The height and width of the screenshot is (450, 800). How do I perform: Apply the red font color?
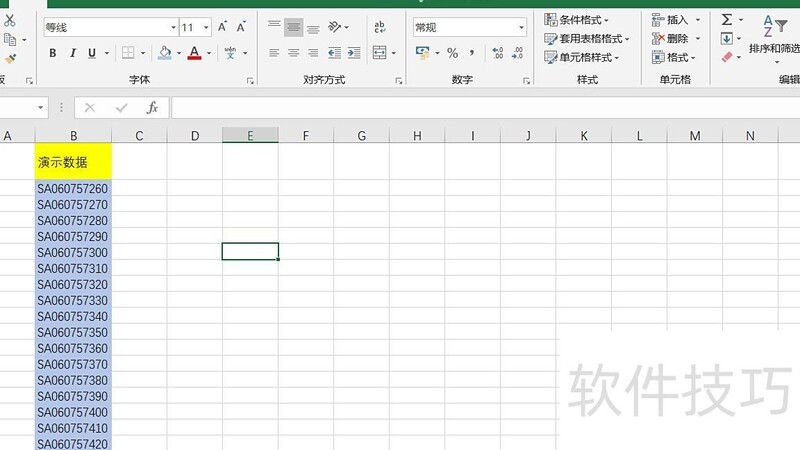(x=194, y=53)
